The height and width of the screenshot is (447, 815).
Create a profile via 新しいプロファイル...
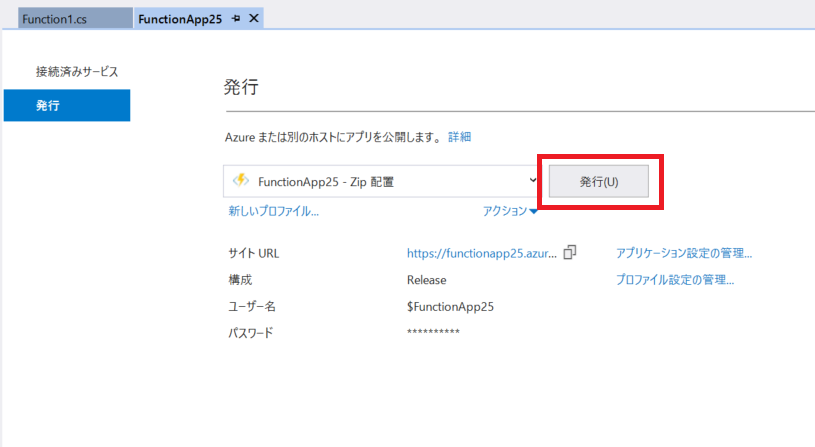[x=273, y=211]
